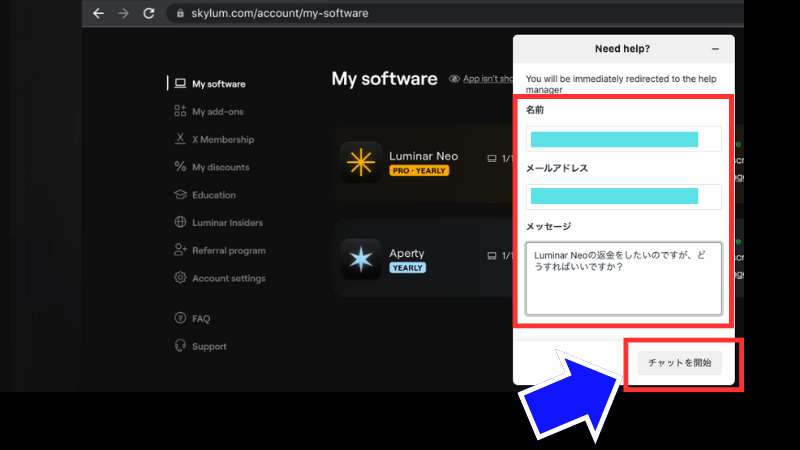Screen dimensions: 800x450
Task: Click the My software page heading
Action: 384,79
